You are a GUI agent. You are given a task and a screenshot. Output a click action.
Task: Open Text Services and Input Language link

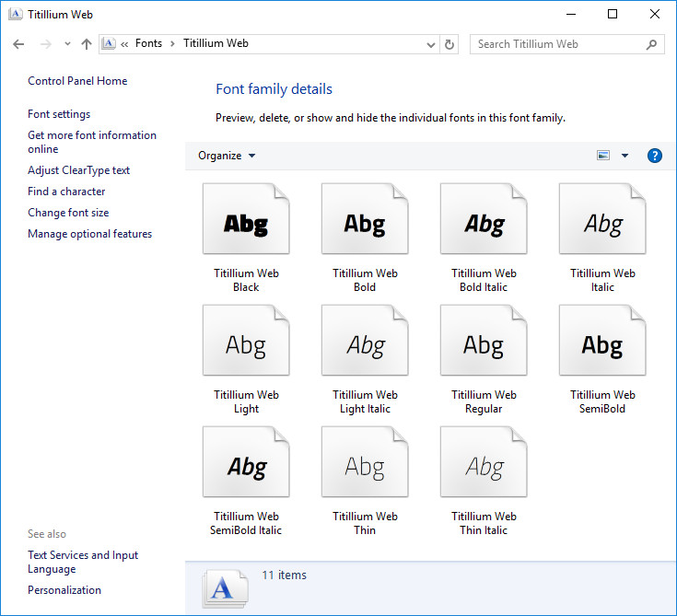[x=83, y=562]
